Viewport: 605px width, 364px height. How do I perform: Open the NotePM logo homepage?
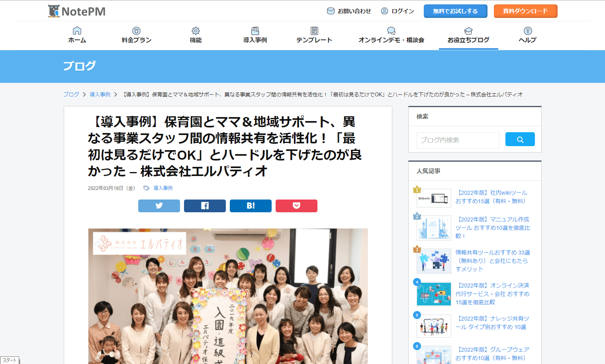77,11
